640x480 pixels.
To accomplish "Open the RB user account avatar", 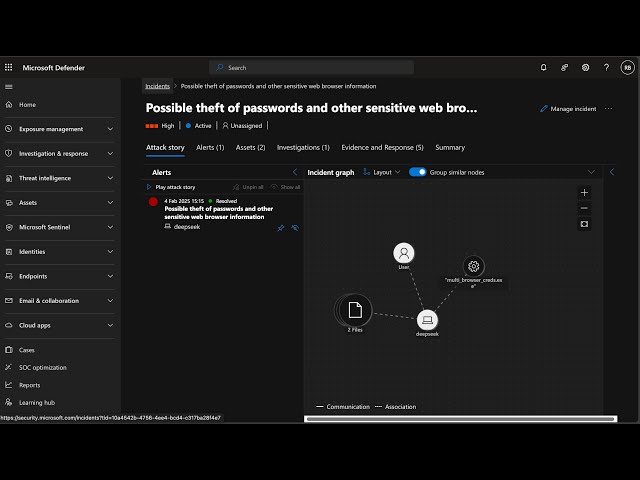I will pyautogui.click(x=627, y=67).
